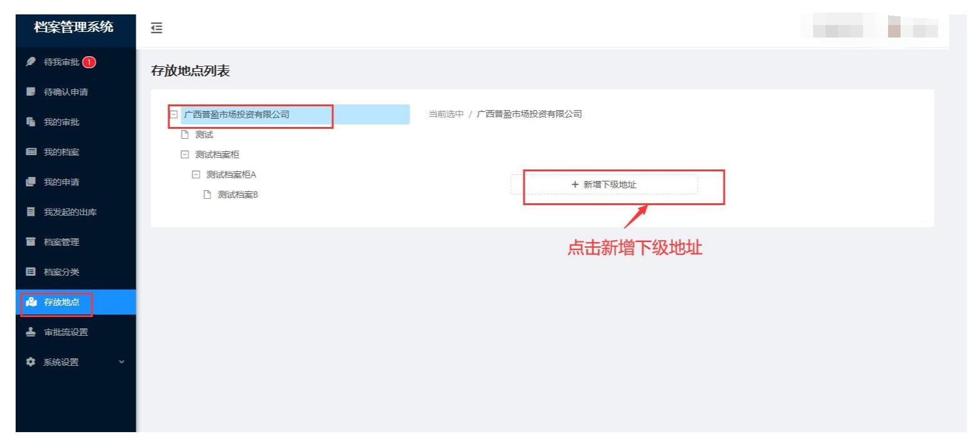Click the gear icon beside 系统设置
Viewport: 980px width, 444px height.
[x=29, y=362]
